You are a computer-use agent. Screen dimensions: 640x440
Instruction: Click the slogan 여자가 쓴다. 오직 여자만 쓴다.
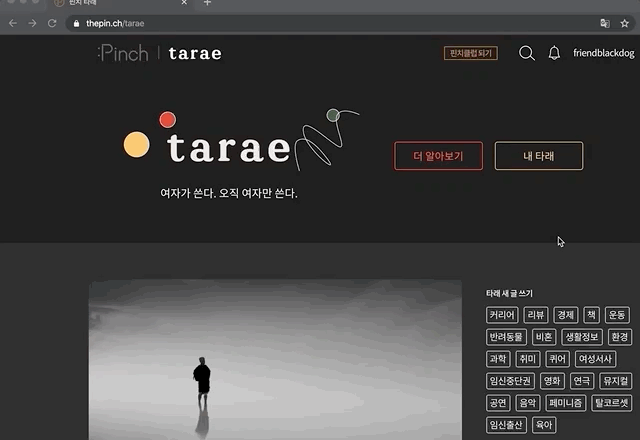tap(229, 193)
